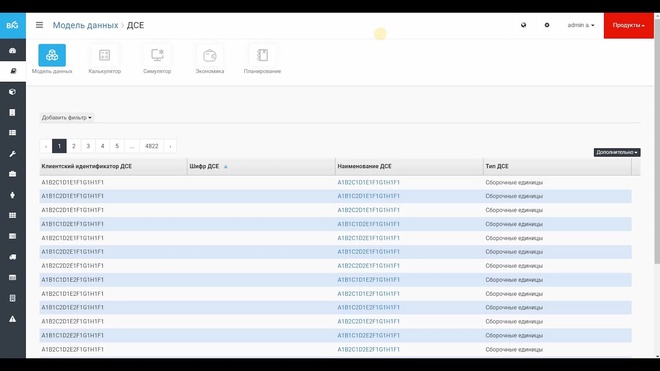Click the wrench icon in the sidebar
Screen dimensions: 660x371
pyautogui.click(x=13, y=154)
